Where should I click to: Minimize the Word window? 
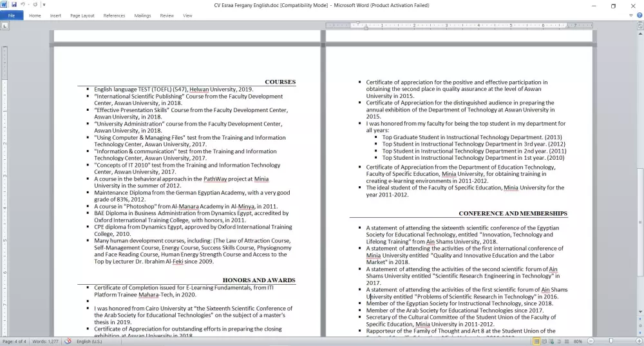[x=594, y=6]
